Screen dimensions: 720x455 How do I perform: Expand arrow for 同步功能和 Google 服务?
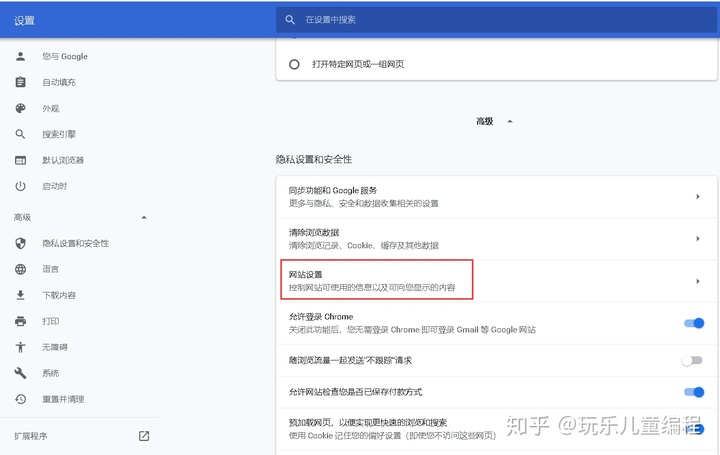pos(698,197)
